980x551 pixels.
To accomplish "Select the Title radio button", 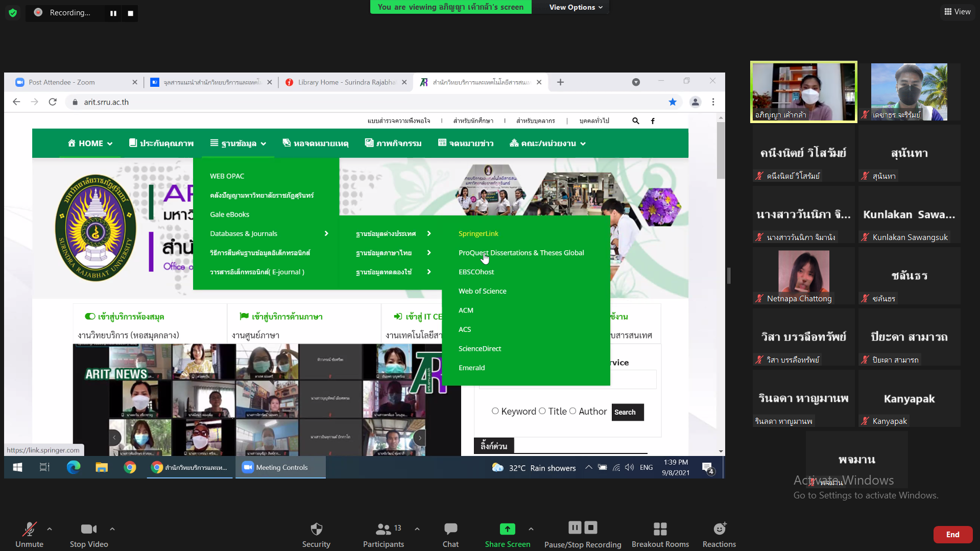I will 542,411.
